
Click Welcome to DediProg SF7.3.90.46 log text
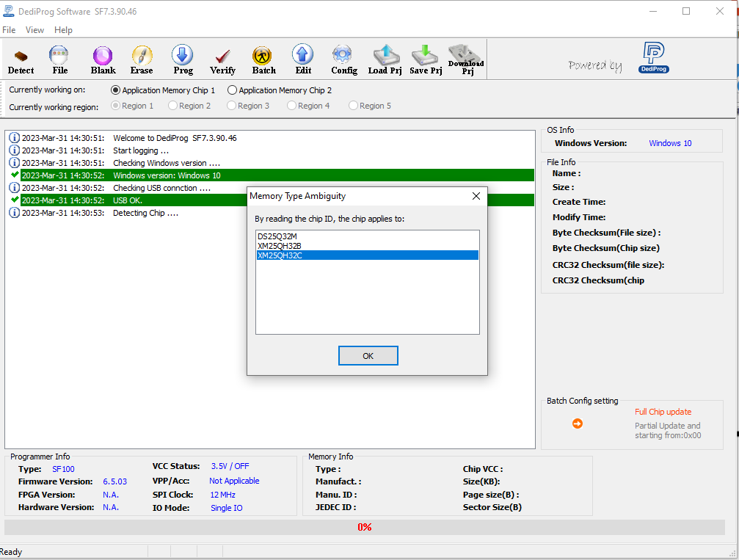pos(175,138)
